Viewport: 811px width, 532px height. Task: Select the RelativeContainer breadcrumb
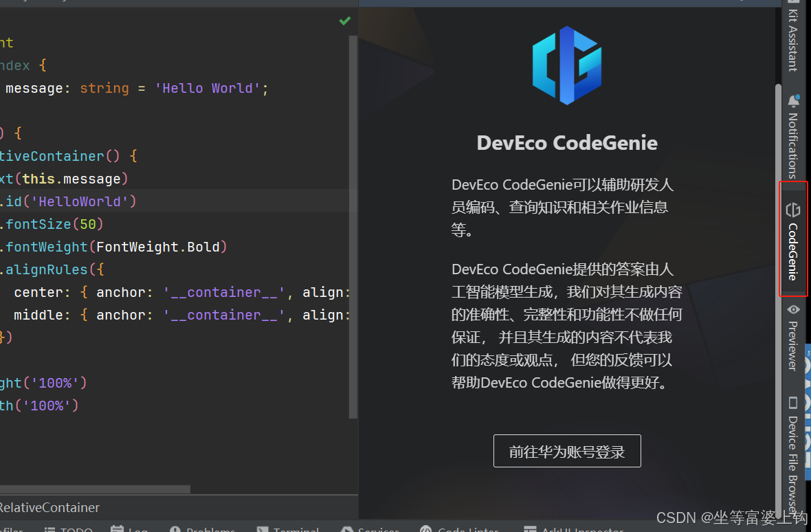click(49, 508)
